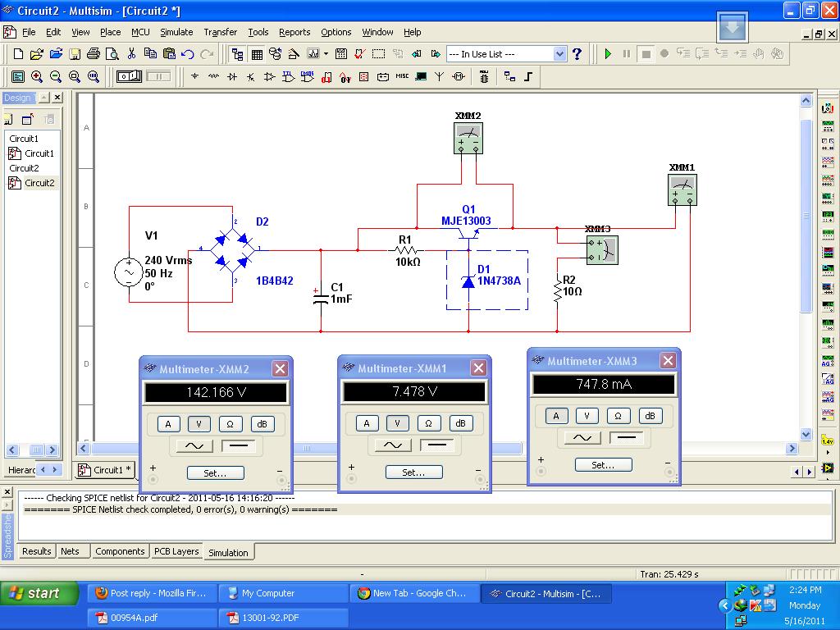Select the V1 AC source symbol
The height and width of the screenshot is (630, 840).
click(129, 272)
